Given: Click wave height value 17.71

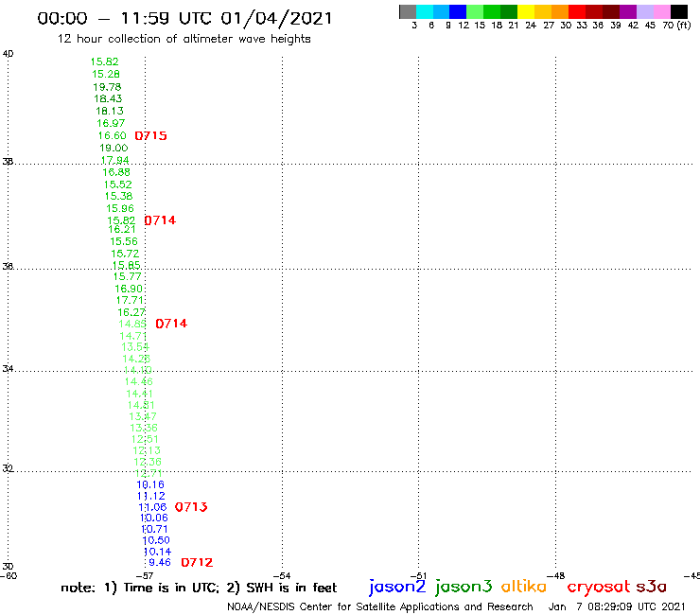Looking at the screenshot, I should pyautogui.click(x=130, y=301).
